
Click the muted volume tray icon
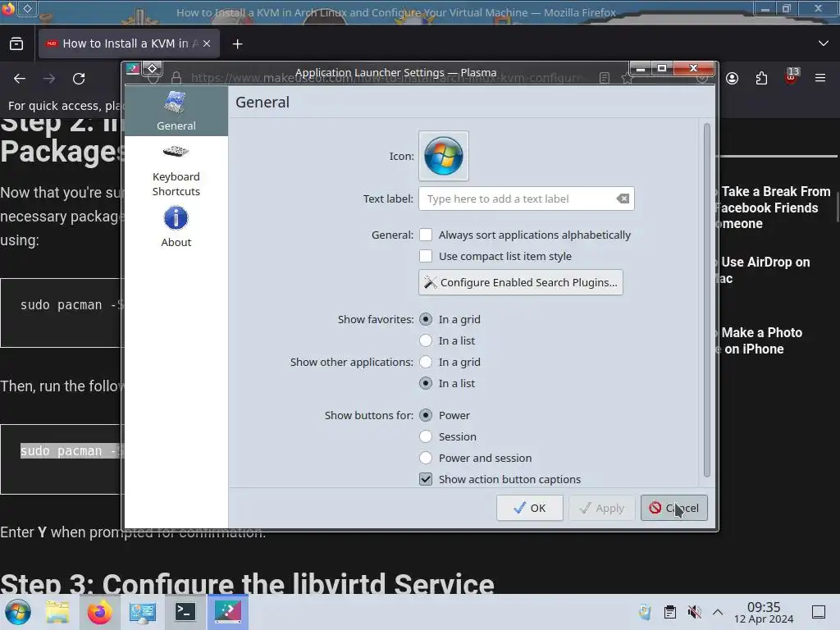694,612
